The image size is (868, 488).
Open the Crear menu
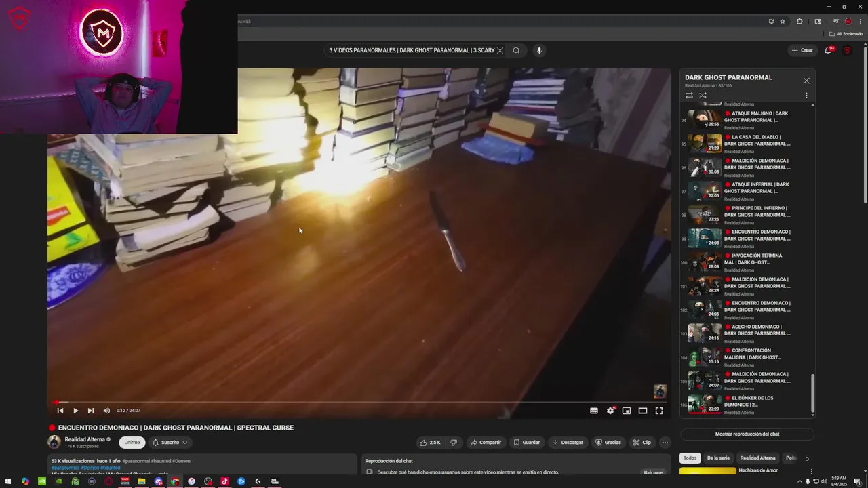click(802, 50)
